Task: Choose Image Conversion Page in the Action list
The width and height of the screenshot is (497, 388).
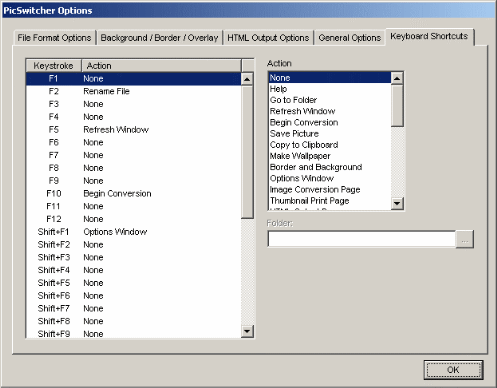Action: tap(330, 190)
